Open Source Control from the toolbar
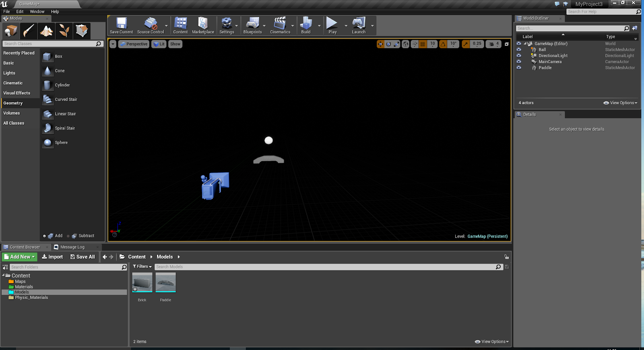 click(x=151, y=25)
